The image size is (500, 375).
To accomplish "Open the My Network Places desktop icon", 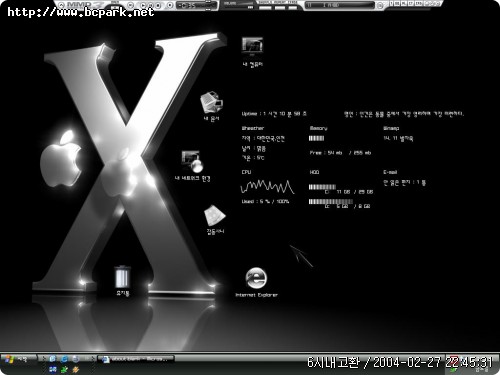I will tap(193, 166).
